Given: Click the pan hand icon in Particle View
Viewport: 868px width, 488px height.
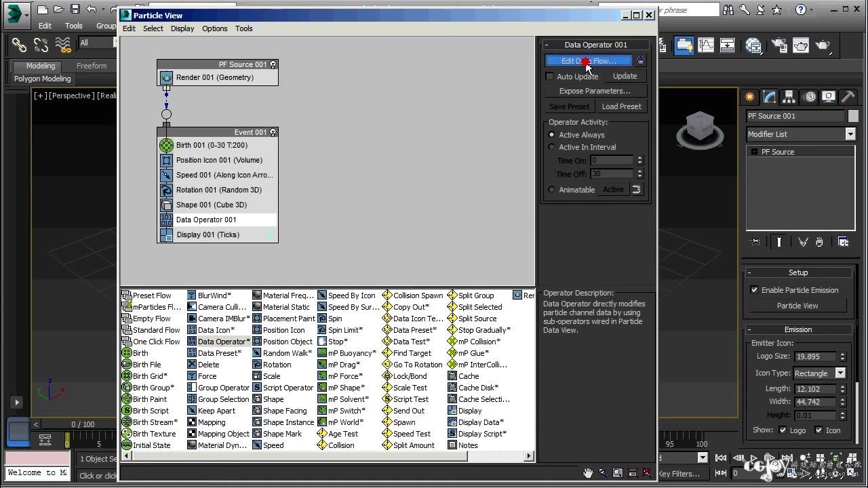Looking at the screenshot, I should 588,472.
